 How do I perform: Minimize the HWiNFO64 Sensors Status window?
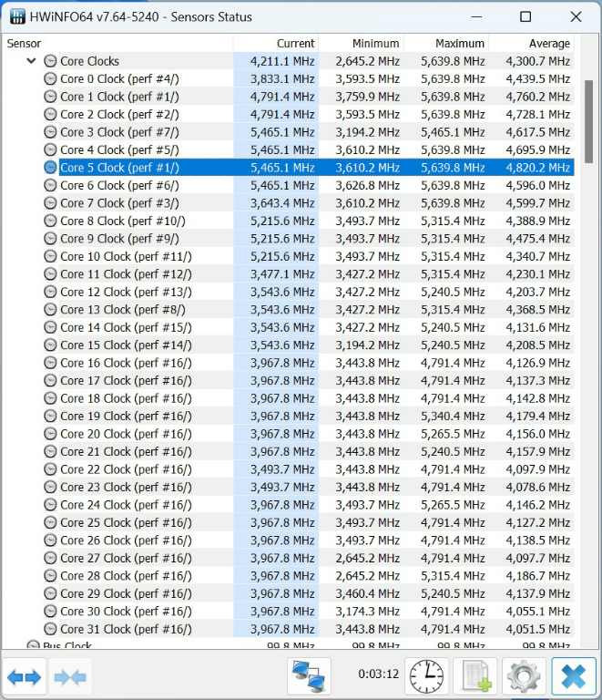coord(476,17)
